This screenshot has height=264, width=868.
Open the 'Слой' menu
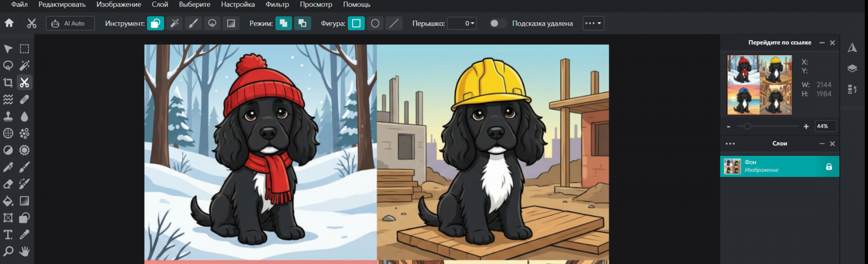click(160, 4)
